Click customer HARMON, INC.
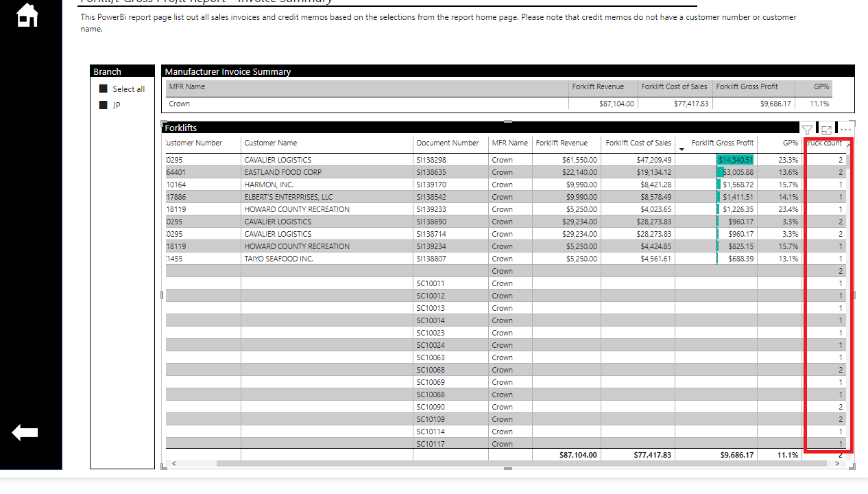This screenshot has height=494, width=868. click(x=269, y=185)
